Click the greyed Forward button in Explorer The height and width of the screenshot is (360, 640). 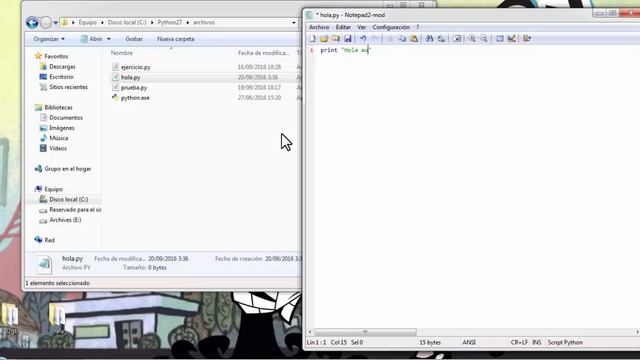pyautogui.click(x=46, y=22)
